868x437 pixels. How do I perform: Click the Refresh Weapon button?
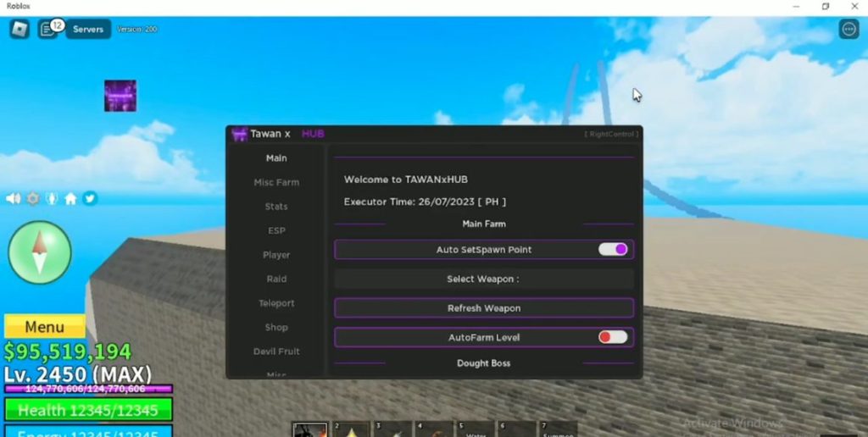tap(484, 308)
